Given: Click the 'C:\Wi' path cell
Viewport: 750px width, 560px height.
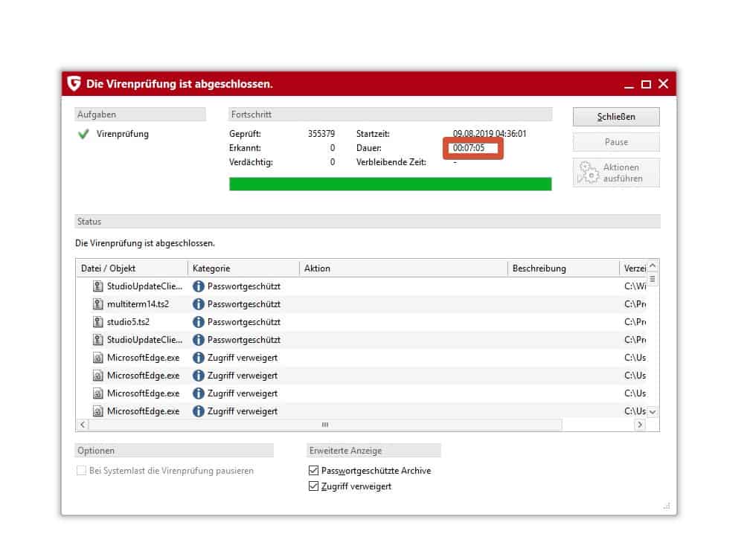Looking at the screenshot, I should [635, 286].
